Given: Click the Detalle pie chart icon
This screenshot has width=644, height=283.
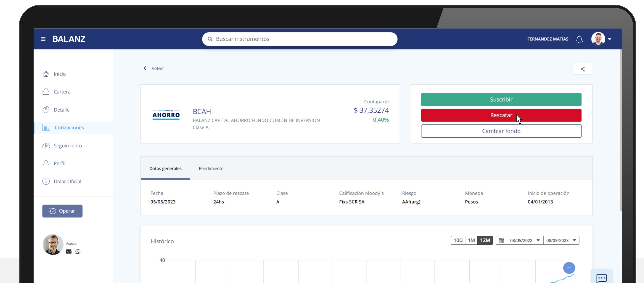Looking at the screenshot, I should 46,110.
